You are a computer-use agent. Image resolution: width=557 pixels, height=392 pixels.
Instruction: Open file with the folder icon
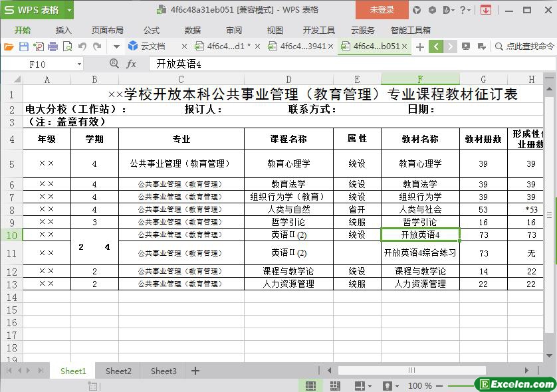(x=9, y=47)
